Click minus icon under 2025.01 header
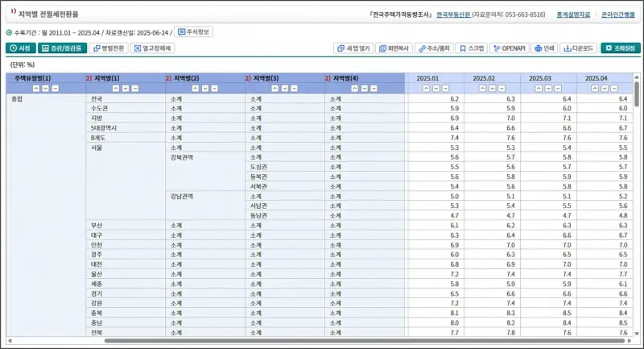The width and height of the screenshot is (644, 349). (x=445, y=89)
